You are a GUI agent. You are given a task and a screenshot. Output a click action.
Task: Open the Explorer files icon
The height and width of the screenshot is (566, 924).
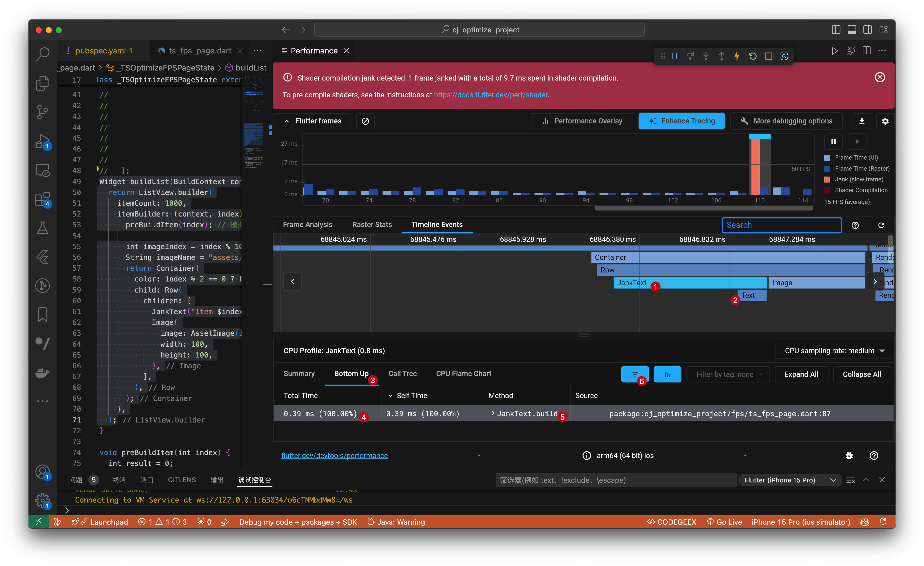[x=42, y=83]
